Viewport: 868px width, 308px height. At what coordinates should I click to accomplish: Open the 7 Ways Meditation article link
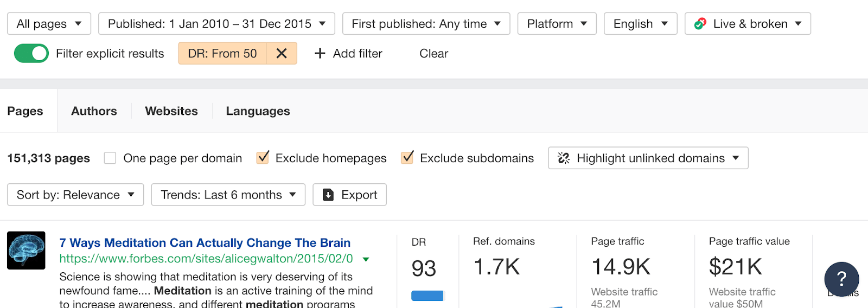205,242
